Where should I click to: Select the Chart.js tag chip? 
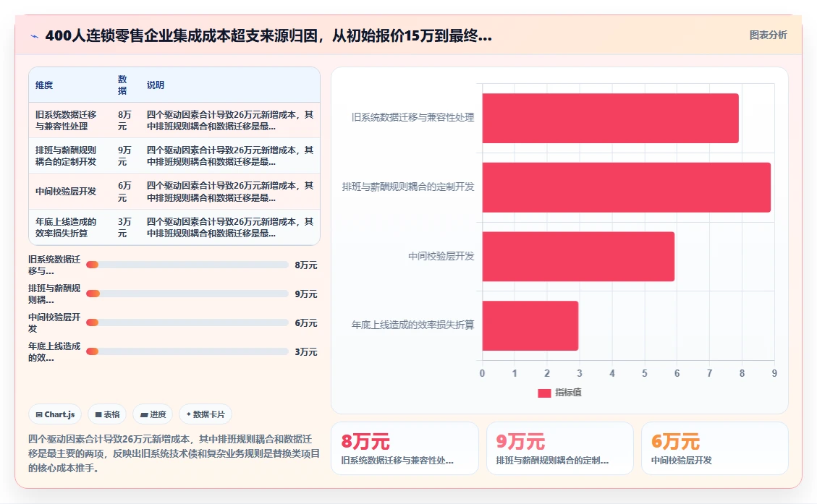[55, 414]
